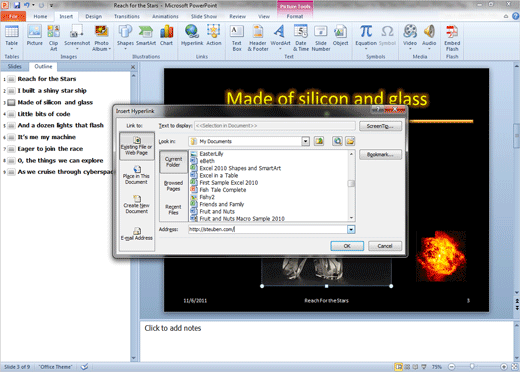Show Recent Files list
Image resolution: width=520 pixels, height=372 pixels.
pyautogui.click(x=173, y=209)
